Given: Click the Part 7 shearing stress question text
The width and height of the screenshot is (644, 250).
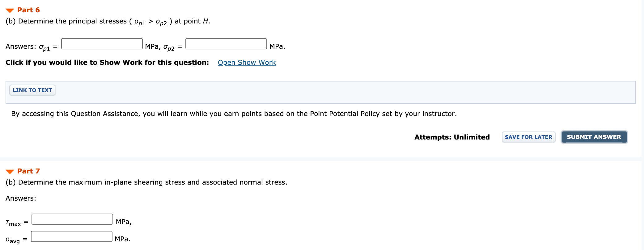Looking at the screenshot, I should coord(146,182).
